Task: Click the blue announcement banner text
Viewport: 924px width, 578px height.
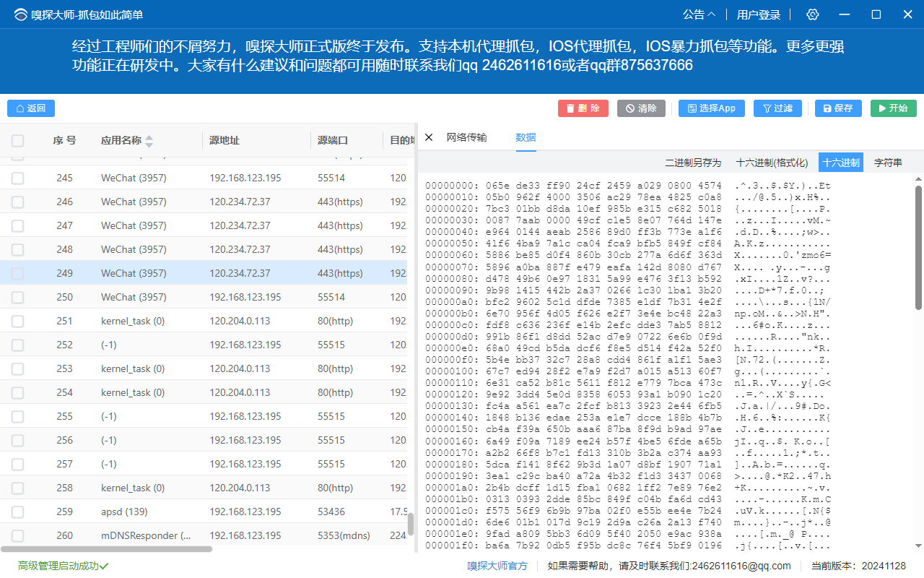Action: [458, 56]
